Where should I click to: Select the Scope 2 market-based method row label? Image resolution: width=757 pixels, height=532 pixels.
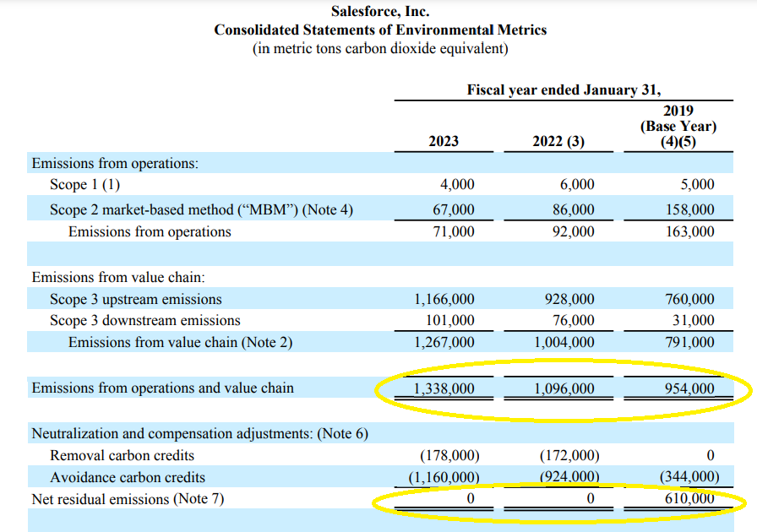pos(201,209)
